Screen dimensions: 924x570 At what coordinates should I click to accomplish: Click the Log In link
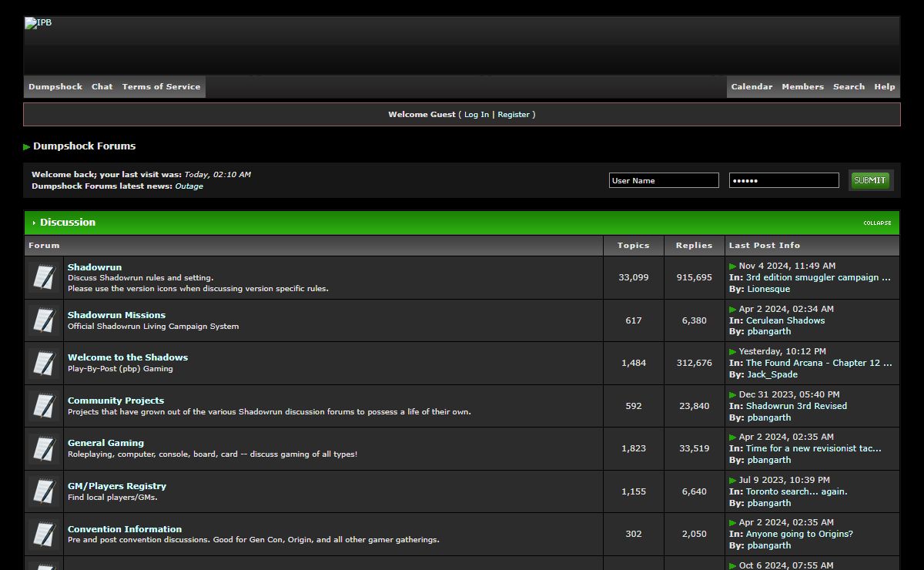tap(476, 115)
